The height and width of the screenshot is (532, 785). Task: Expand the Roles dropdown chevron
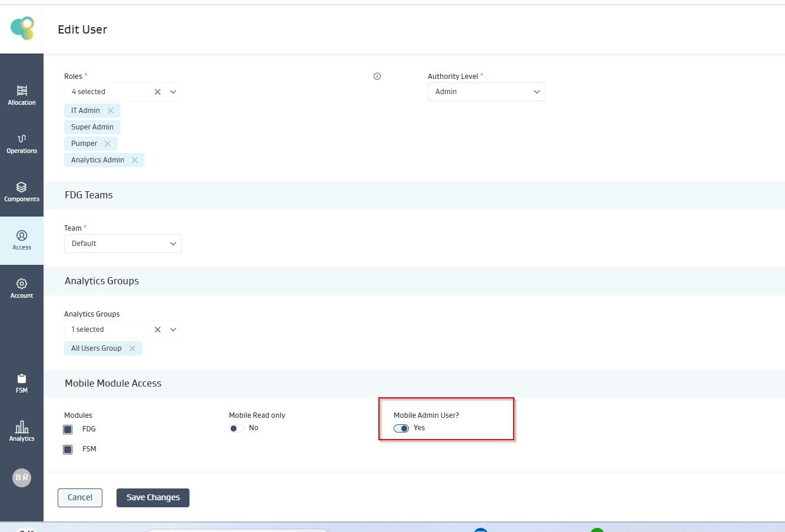click(x=173, y=92)
